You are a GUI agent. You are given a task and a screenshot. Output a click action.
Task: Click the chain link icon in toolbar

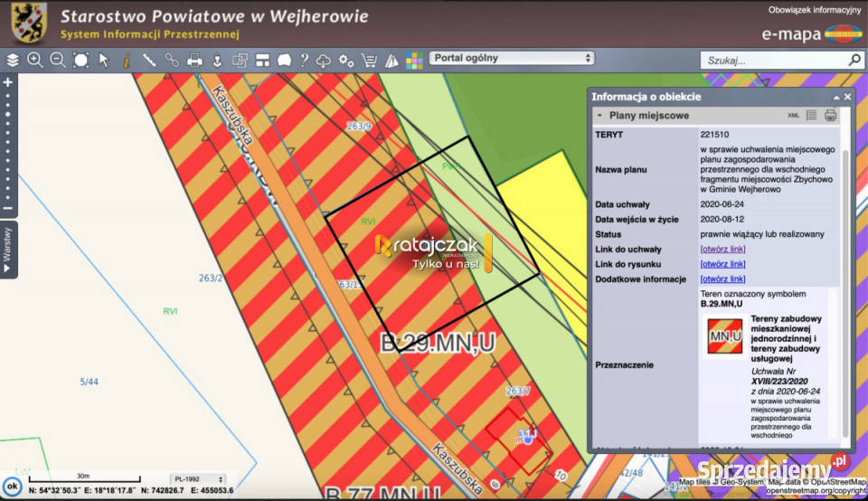[172, 60]
